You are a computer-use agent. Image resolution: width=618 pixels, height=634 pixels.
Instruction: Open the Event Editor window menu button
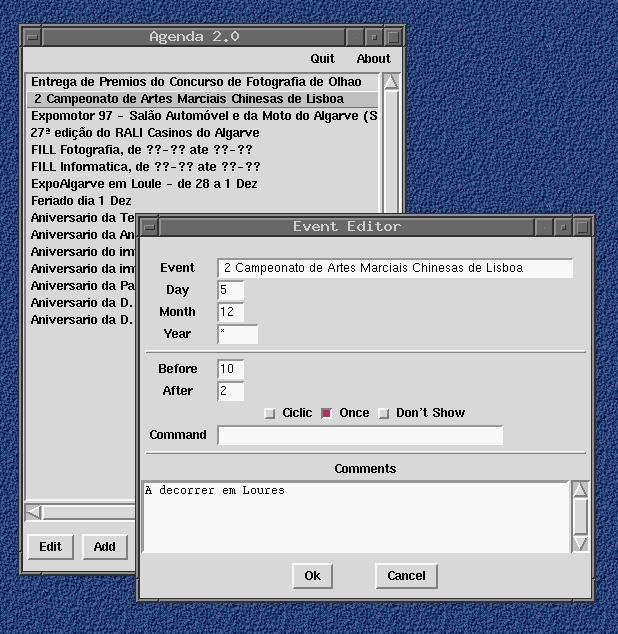coord(149,227)
